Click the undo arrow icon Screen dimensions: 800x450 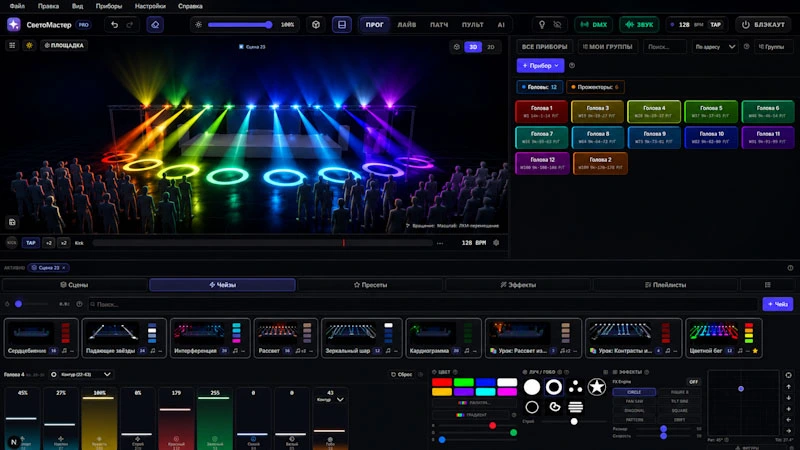tap(114, 24)
